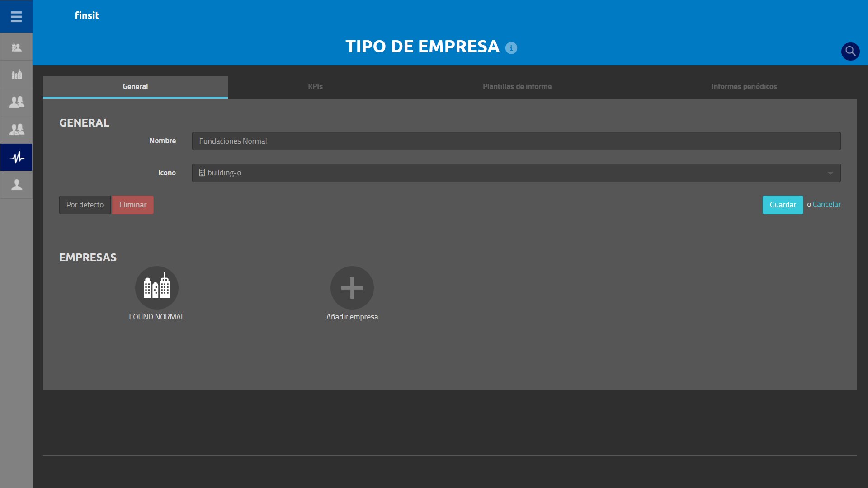Click the EMPRESAS section heading
Viewport: 868px width, 488px height.
pyautogui.click(x=88, y=258)
